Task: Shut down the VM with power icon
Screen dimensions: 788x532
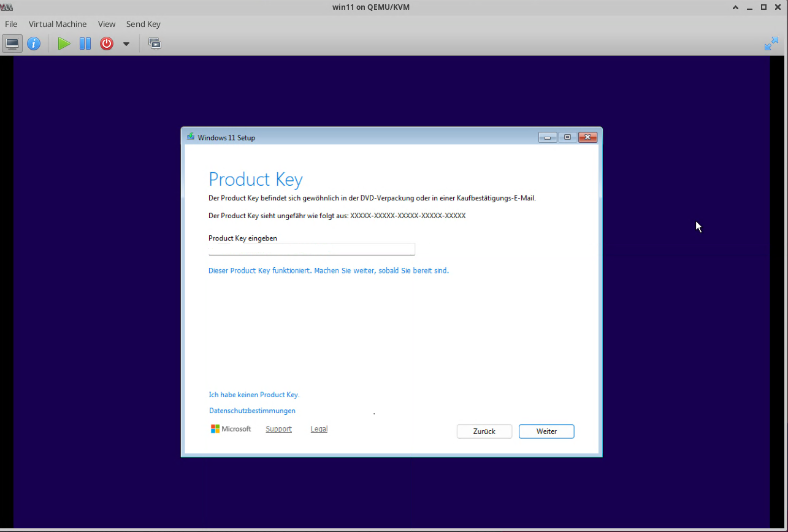Action: pyautogui.click(x=107, y=44)
